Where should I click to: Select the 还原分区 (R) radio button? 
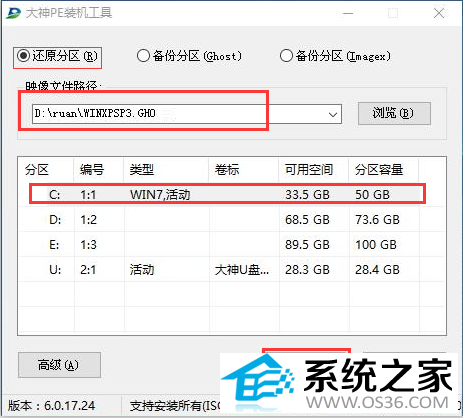[57, 56]
